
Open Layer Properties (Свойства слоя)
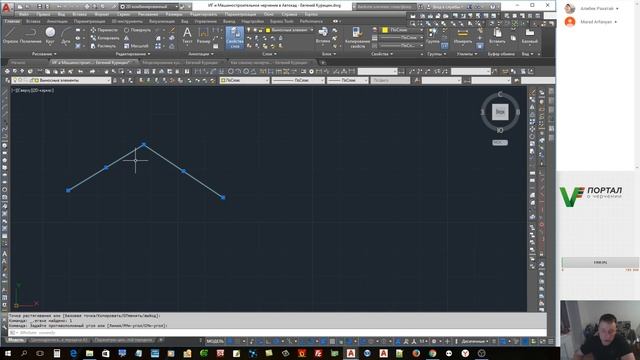pyautogui.click(x=235, y=38)
